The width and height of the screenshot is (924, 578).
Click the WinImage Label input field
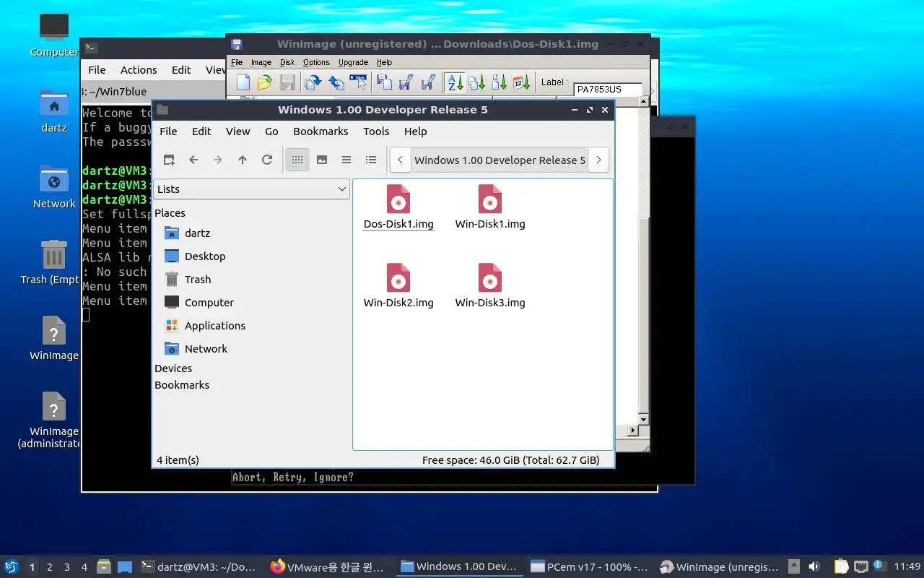point(608,90)
